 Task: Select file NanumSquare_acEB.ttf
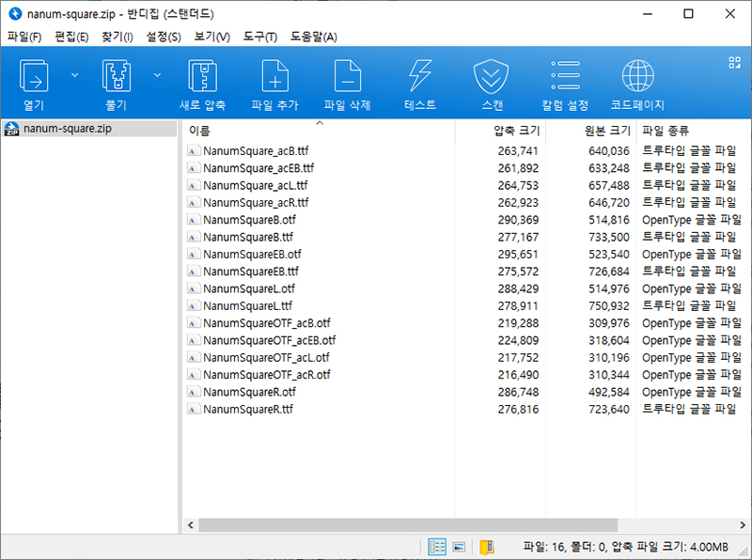coord(258,168)
